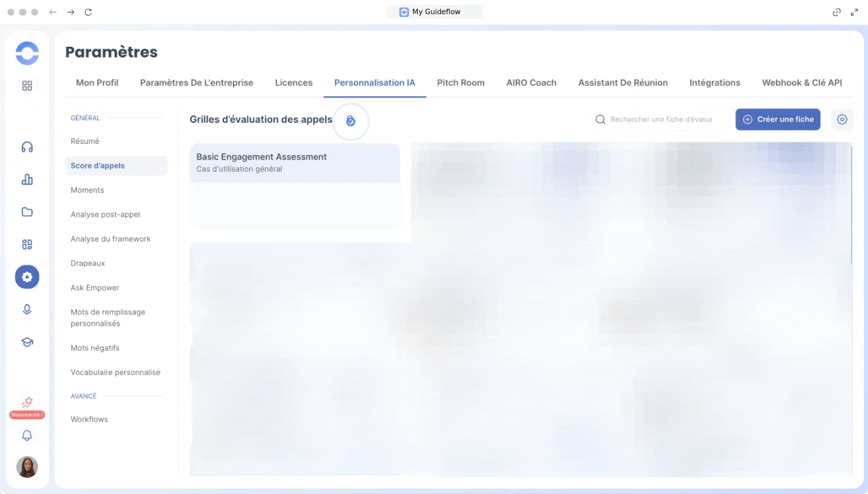Select the AIRO Coach tab

[531, 83]
